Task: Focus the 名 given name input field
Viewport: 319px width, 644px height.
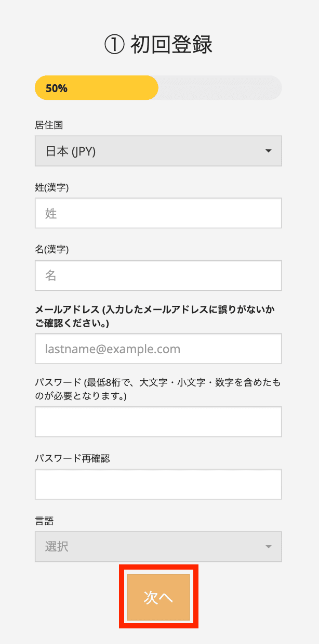Action: pyautogui.click(x=158, y=276)
